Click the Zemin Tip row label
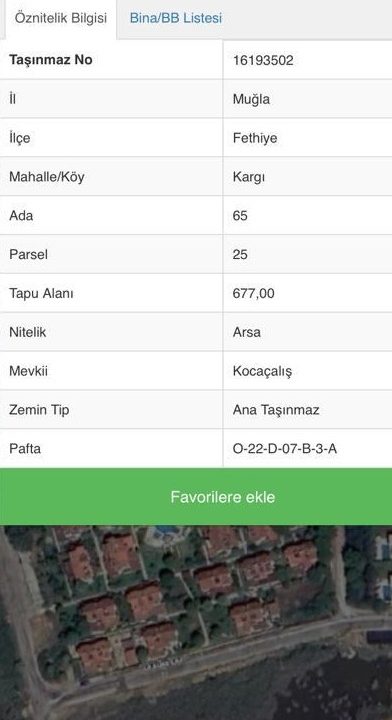Screen dimensions: 392x720 click(x=39, y=410)
